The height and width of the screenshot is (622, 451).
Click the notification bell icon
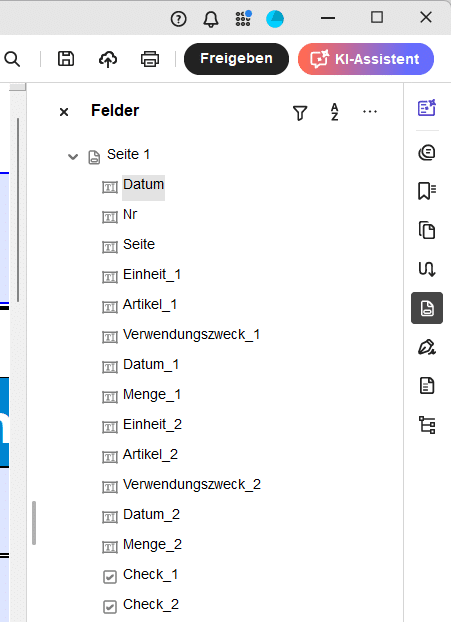(x=211, y=19)
